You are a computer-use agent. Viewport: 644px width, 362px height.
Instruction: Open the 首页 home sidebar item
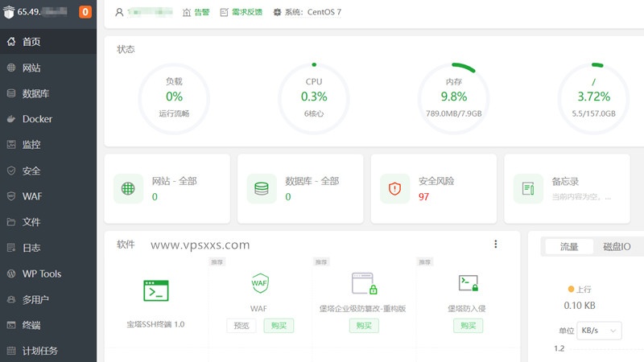point(48,42)
